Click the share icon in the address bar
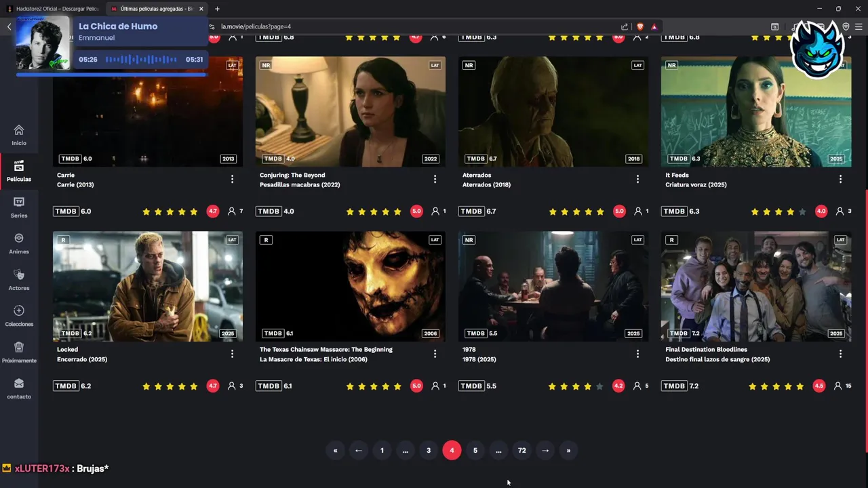Viewport: 868px width, 488px height. tap(625, 26)
